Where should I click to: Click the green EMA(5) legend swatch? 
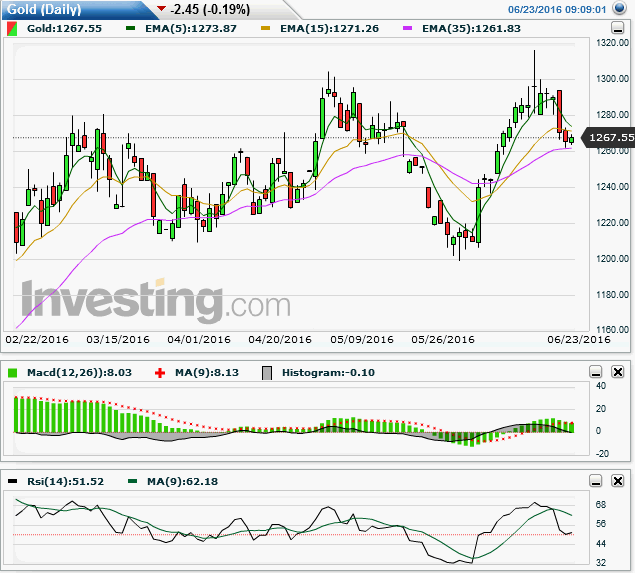point(130,28)
